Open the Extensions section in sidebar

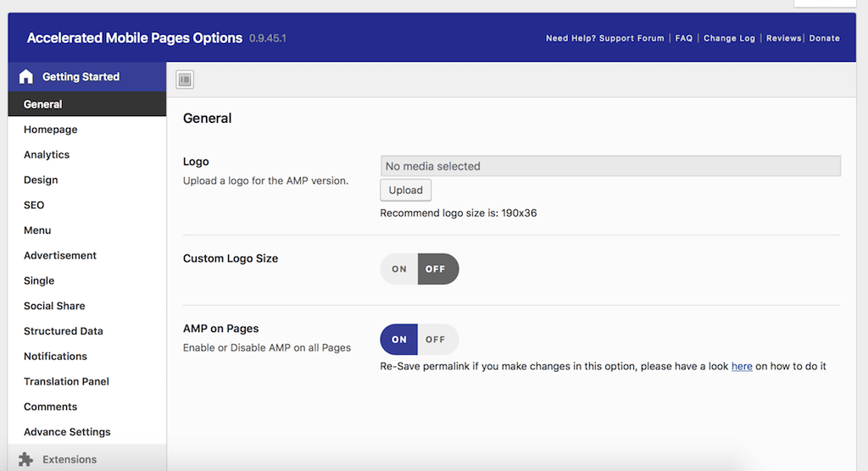pyautogui.click(x=70, y=459)
